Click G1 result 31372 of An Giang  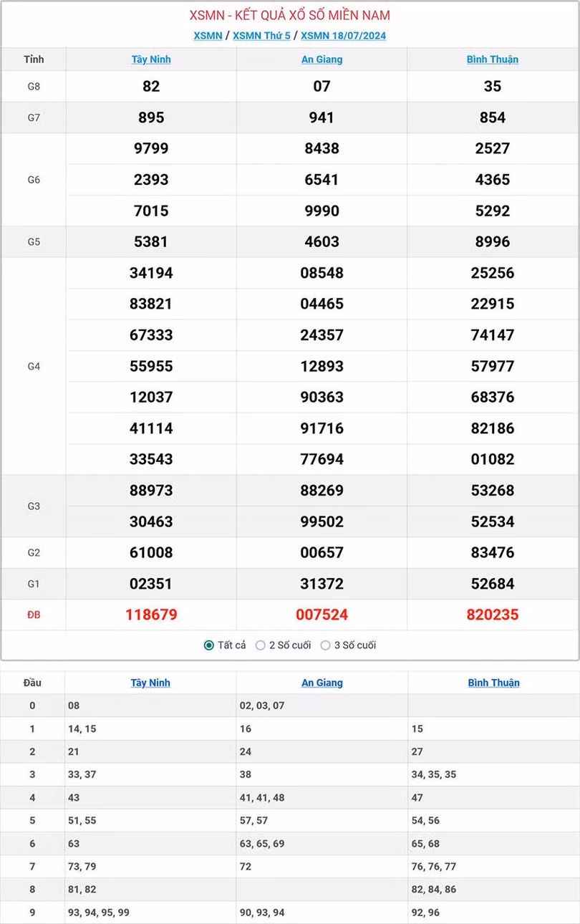(x=322, y=584)
